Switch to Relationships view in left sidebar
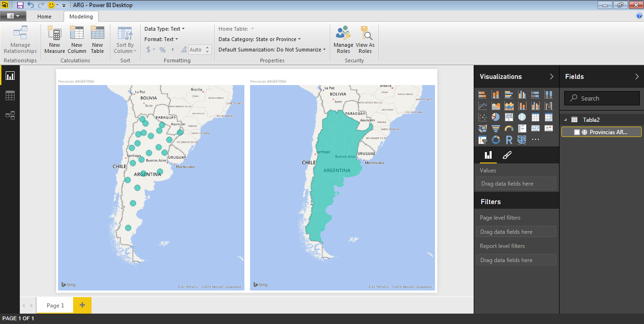Viewport: 644px width, 324px height. click(10, 115)
